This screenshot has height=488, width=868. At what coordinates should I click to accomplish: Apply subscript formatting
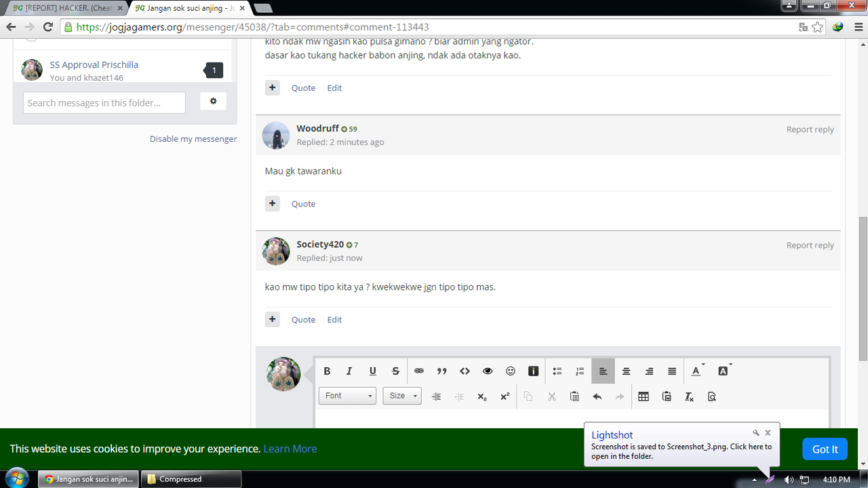(x=482, y=396)
